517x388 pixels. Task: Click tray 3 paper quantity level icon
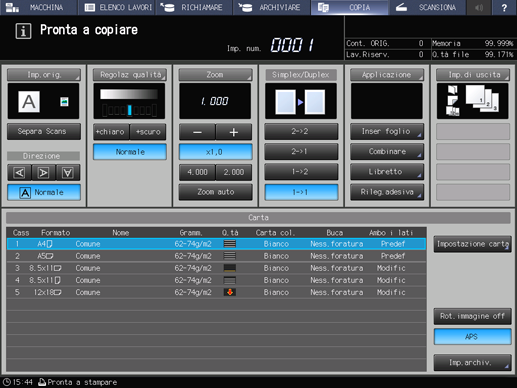coord(230,268)
